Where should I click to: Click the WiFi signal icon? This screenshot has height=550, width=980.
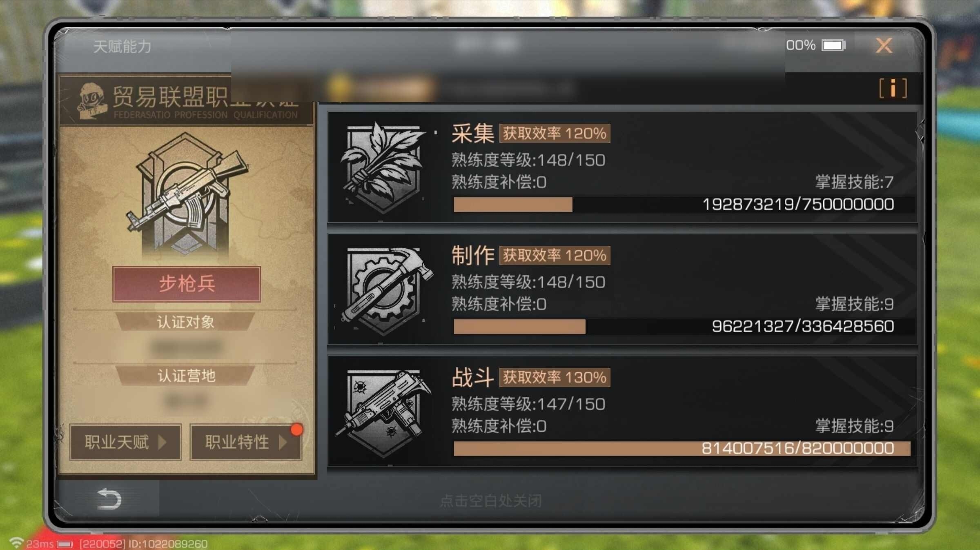click(16, 543)
